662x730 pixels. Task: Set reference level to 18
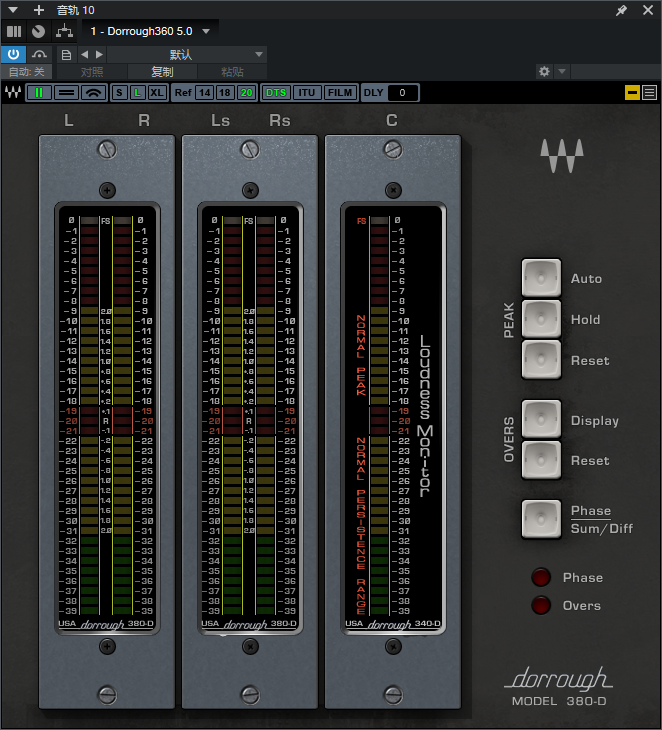pyautogui.click(x=225, y=93)
